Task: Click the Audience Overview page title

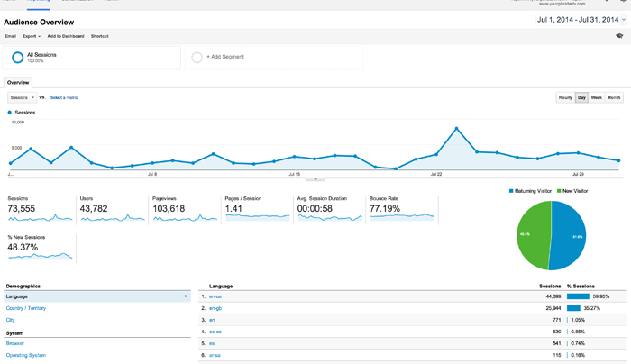Action: tap(39, 23)
